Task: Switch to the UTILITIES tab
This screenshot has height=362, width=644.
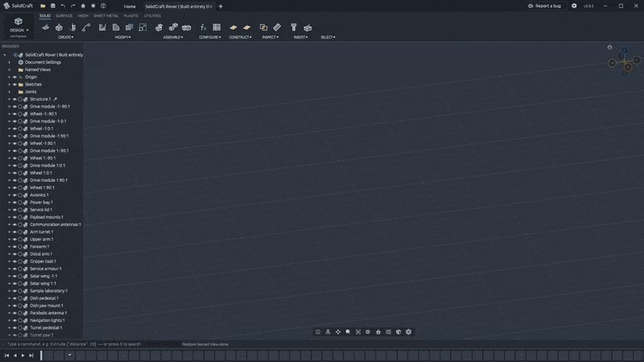Action: (152, 16)
